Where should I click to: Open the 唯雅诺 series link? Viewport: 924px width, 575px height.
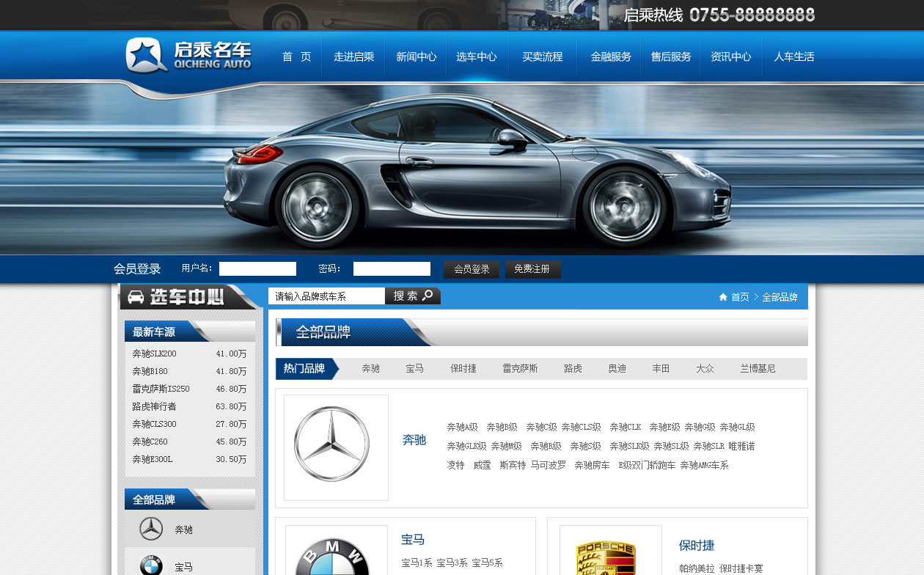click(x=741, y=446)
